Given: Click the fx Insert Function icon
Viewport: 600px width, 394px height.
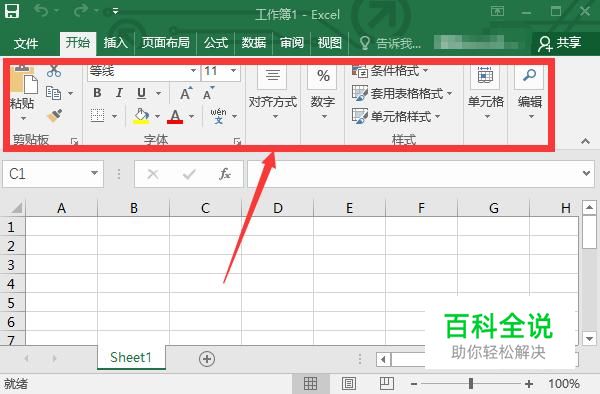Looking at the screenshot, I should coord(225,174).
